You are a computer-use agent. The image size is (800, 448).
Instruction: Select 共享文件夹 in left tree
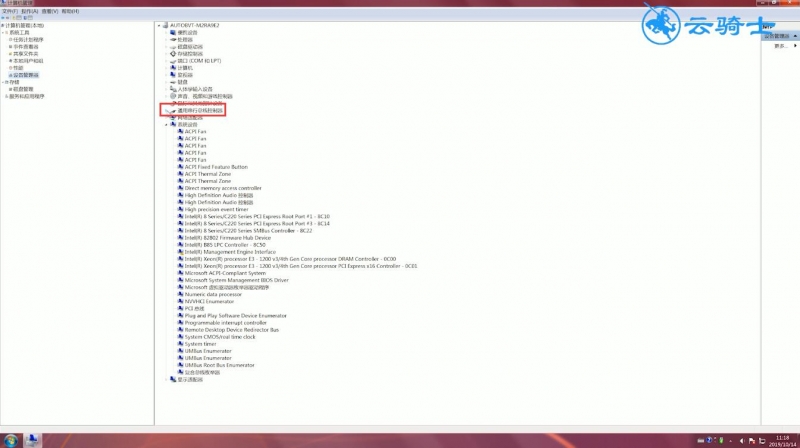pyautogui.click(x=26, y=54)
